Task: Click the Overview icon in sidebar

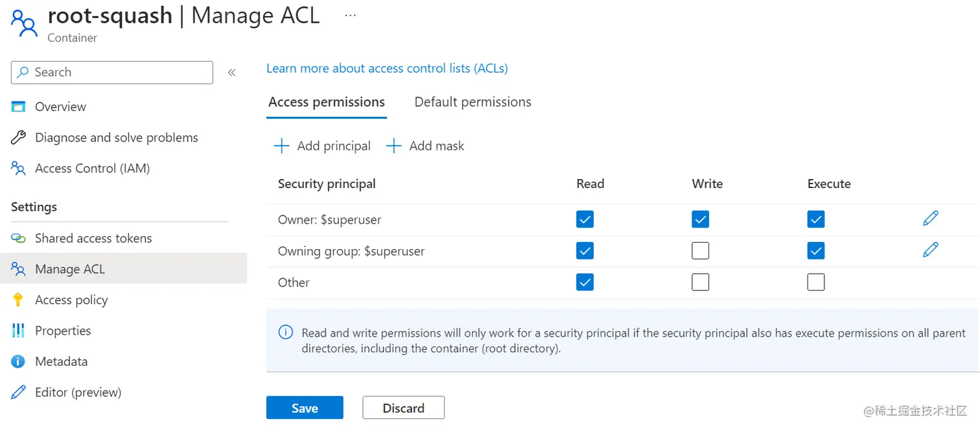Action: (x=18, y=106)
